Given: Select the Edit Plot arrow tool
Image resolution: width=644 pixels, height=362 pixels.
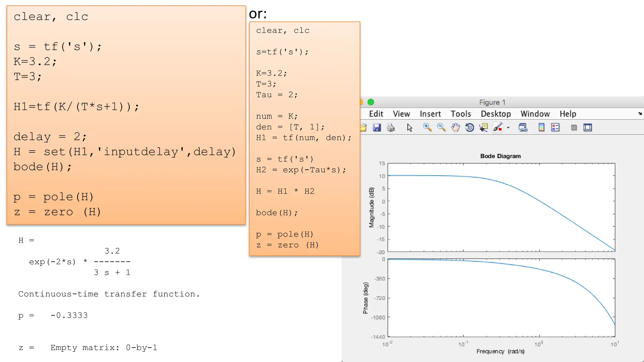Looking at the screenshot, I should point(409,128).
